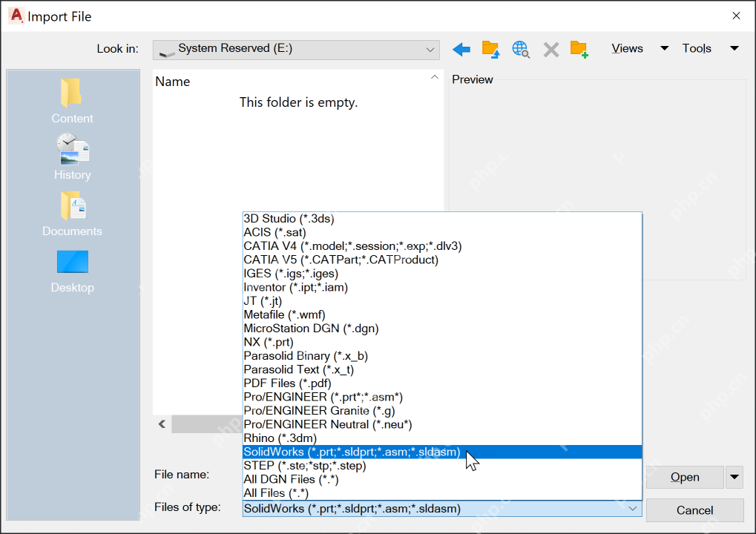The image size is (756, 534).
Task: Click the Tools menu label
Action: pyautogui.click(x=696, y=48)
